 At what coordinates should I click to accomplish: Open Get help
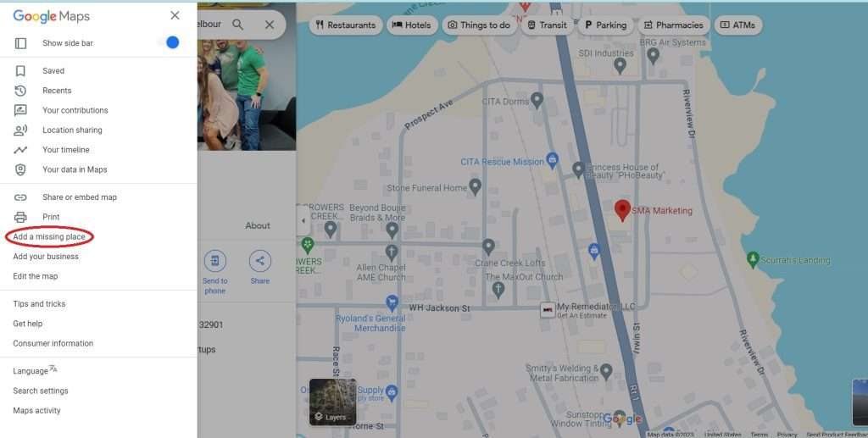(x=28, y=324)
